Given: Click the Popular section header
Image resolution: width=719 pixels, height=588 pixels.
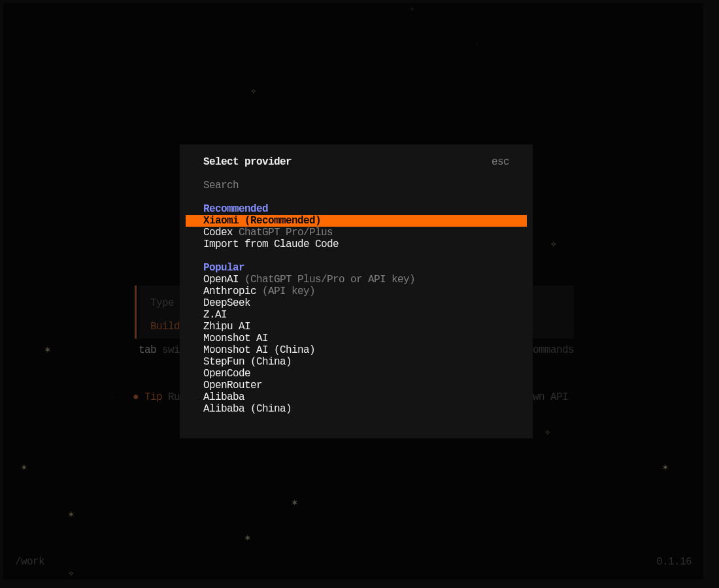Looking at the screenshot, I should click(224, 267).
